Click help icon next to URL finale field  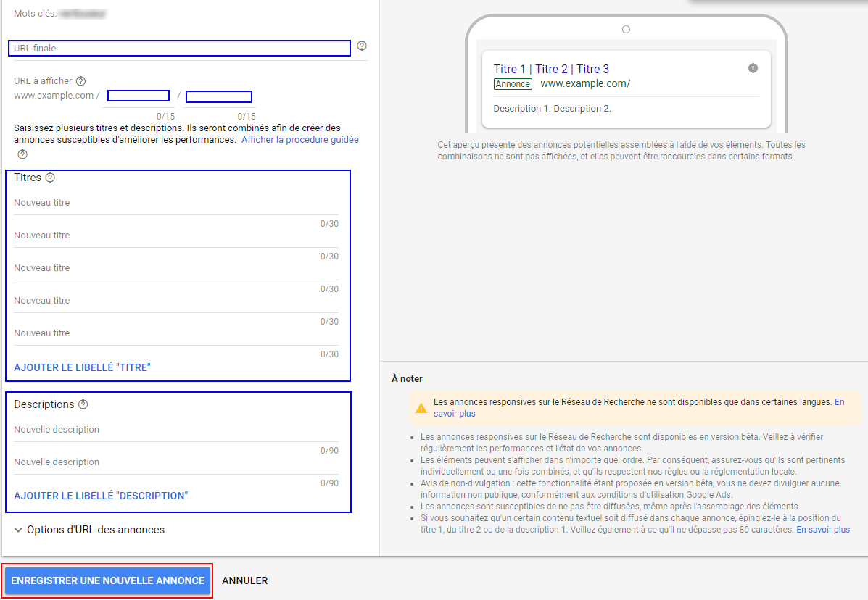coord(362,46)
